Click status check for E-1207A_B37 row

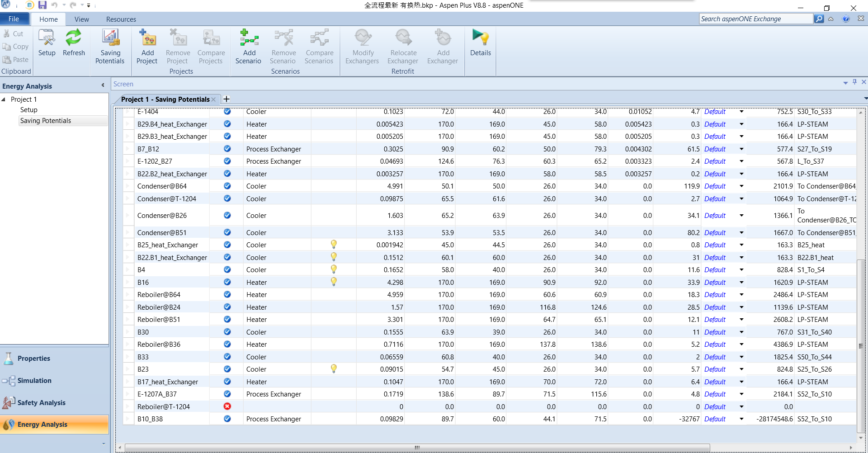227,394
